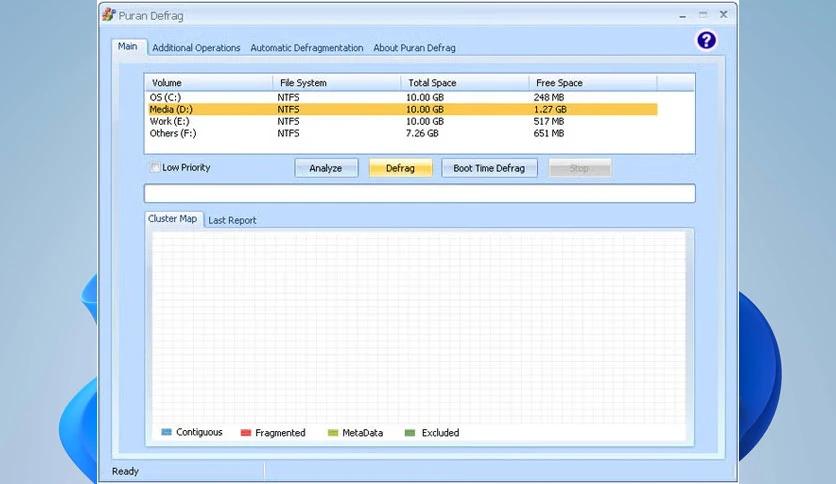
Task: Click the 7.26 GB total space value
Action: (422, 133)
